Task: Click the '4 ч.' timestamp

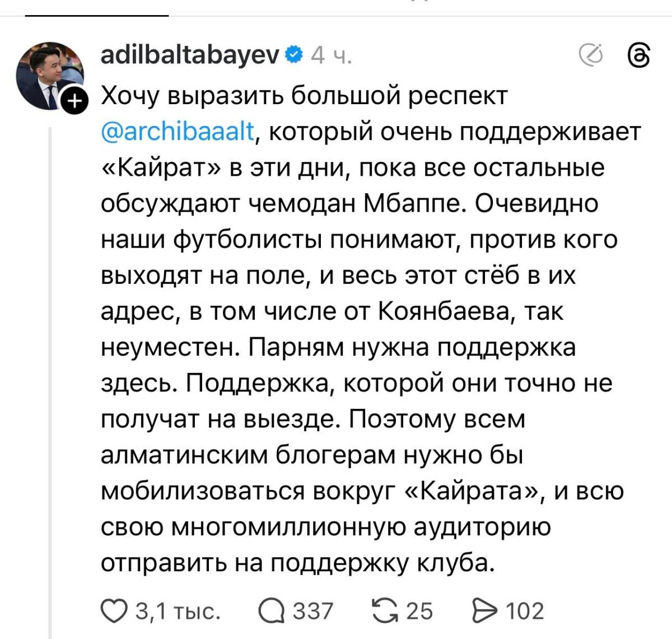Action: pos(330,55)
